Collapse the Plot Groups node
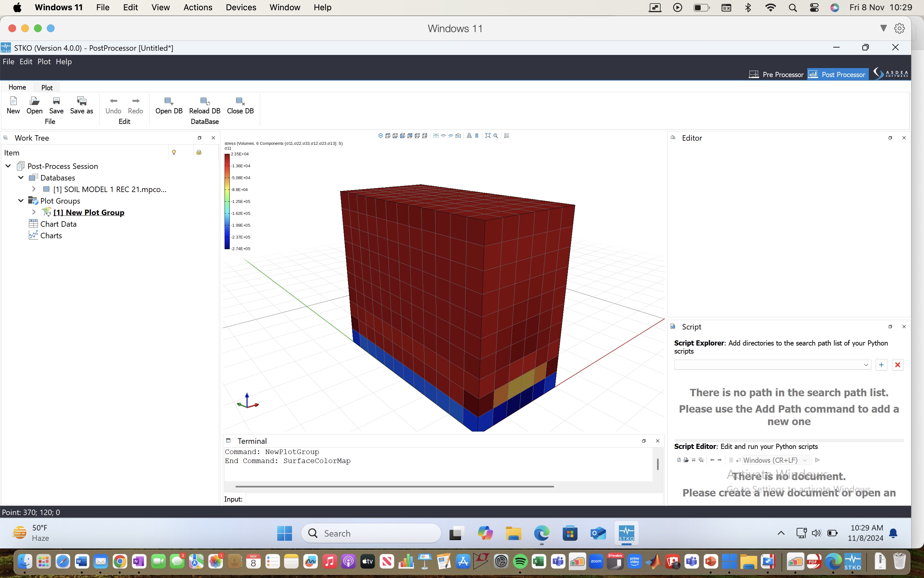 21,201
